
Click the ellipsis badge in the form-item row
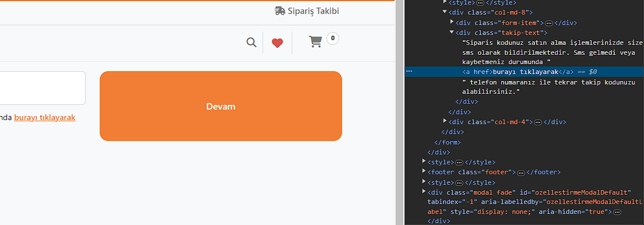(549, 23)
